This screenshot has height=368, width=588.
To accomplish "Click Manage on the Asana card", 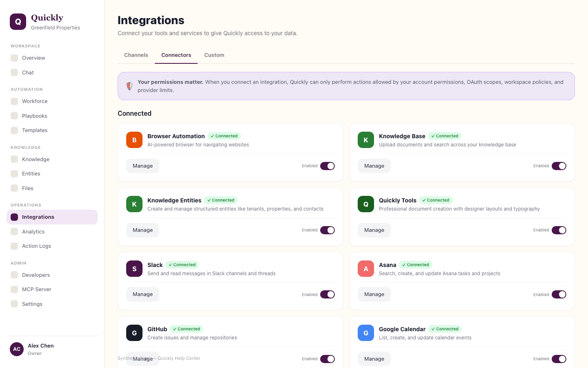I will click(374, 294).
